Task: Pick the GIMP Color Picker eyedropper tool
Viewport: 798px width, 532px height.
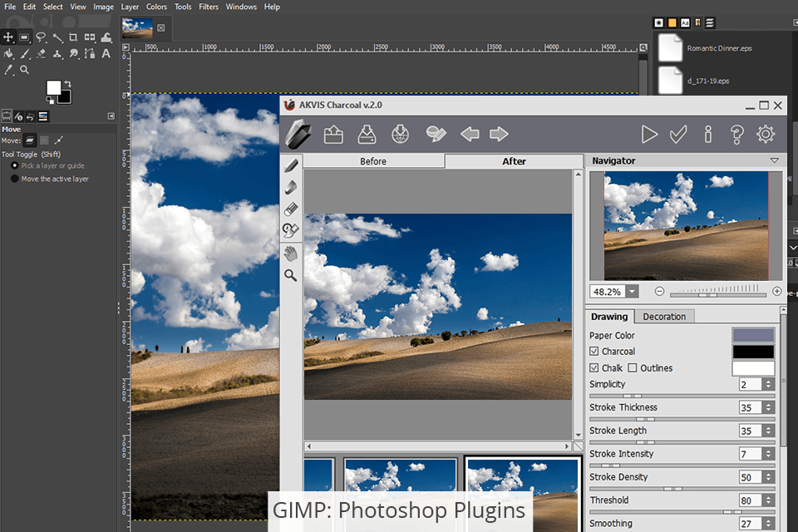Action: [x=8, y=70]
